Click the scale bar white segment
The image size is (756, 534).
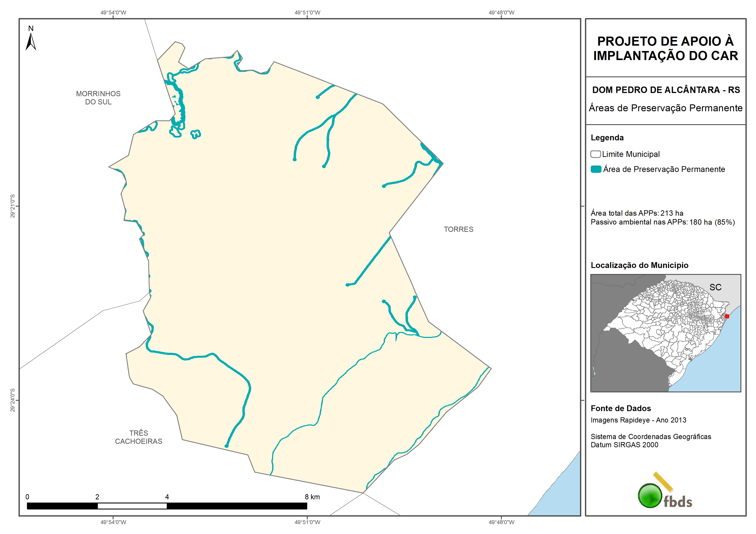[132, 506]
